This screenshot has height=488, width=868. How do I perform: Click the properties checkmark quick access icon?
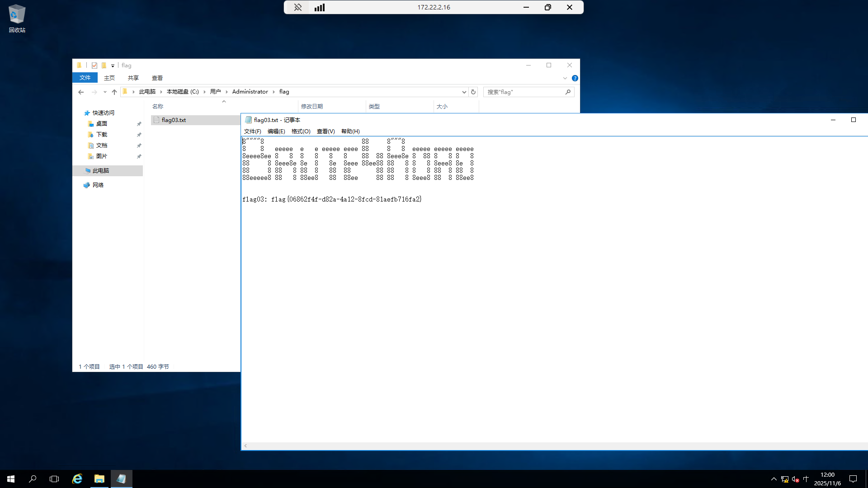[94, 66]
